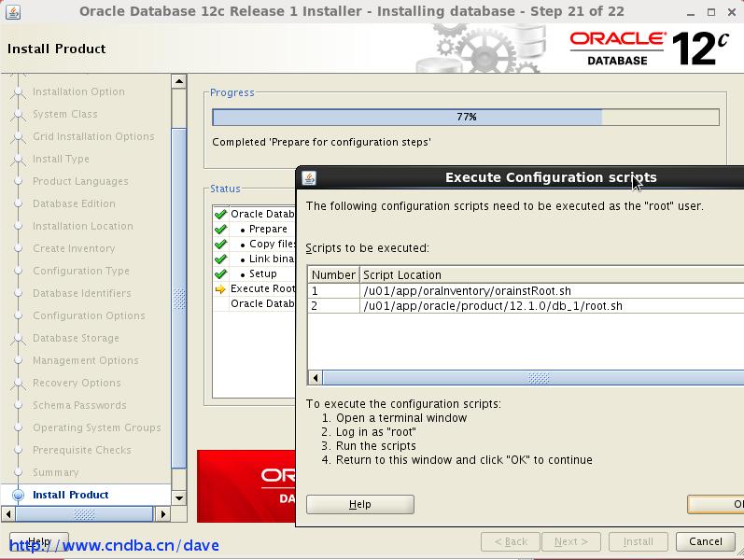Click the Java icon in installer title bar
The image size is (744, 560).
point(13,11)
